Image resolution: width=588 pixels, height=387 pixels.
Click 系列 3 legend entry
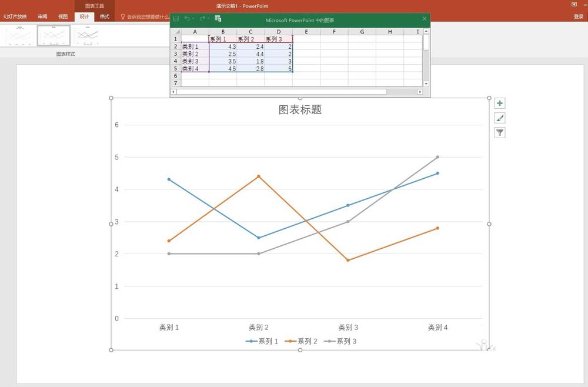(340, 341)
